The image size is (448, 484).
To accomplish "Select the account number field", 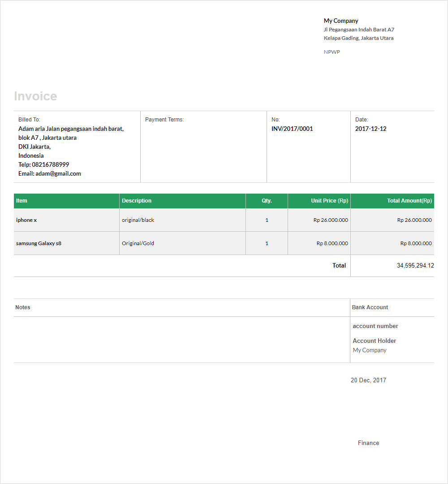I will pos(375,326).
